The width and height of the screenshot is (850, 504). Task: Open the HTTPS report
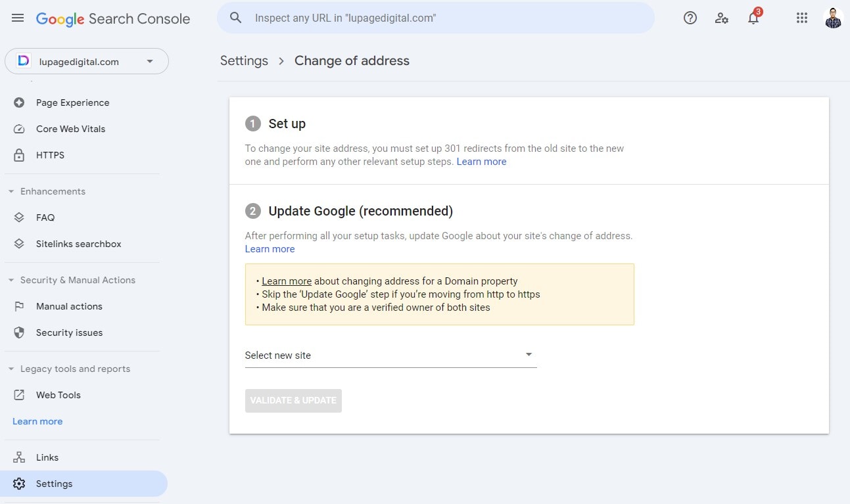50,155
